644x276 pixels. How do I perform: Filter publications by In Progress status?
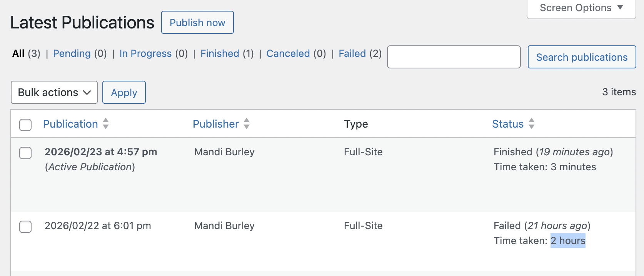[x=145, y=53]
